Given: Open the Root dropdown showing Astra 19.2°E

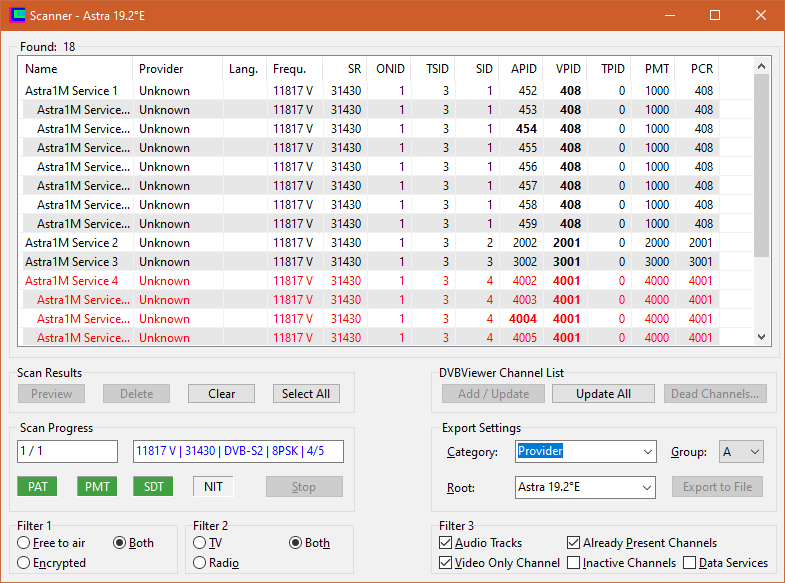Looking at the screenshot, I should pos(586,487).
